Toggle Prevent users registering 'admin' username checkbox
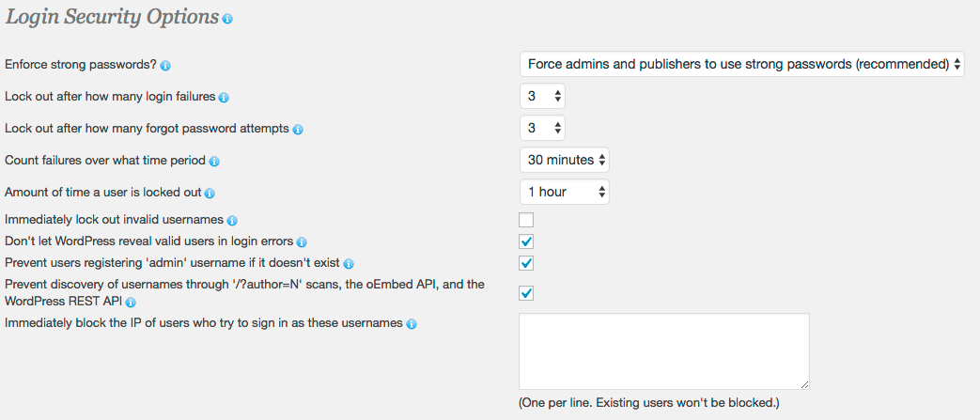 526,263
